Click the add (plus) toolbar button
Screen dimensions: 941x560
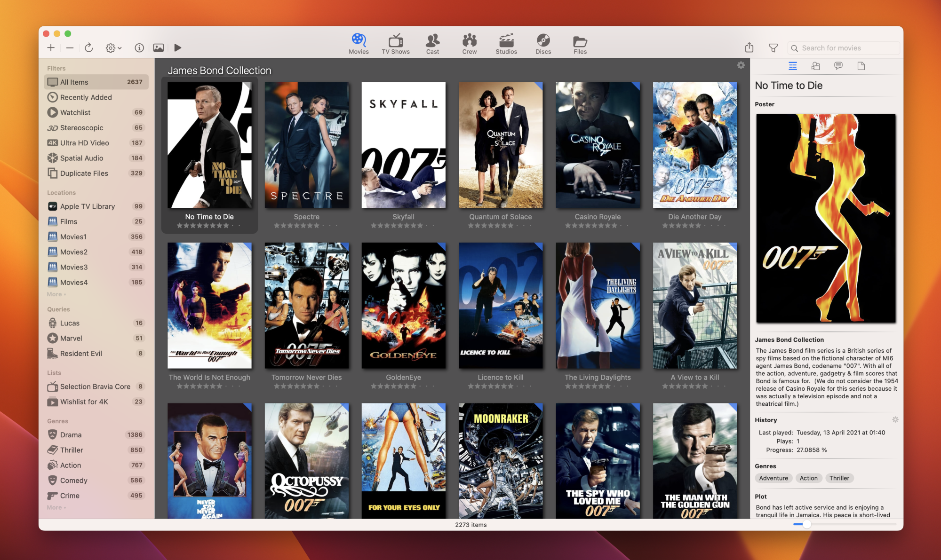[51, 47]
